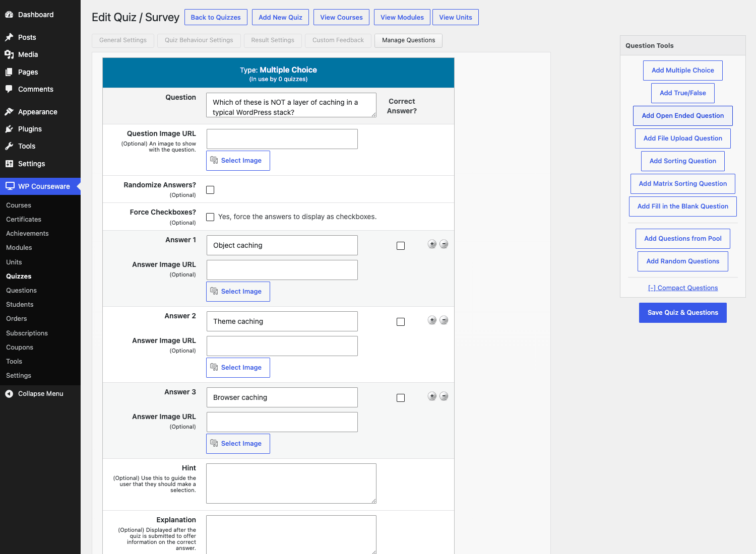756x554 pixels.
Task: Open Courses in WP Courseware submenu
Action: tap(19, 205)
